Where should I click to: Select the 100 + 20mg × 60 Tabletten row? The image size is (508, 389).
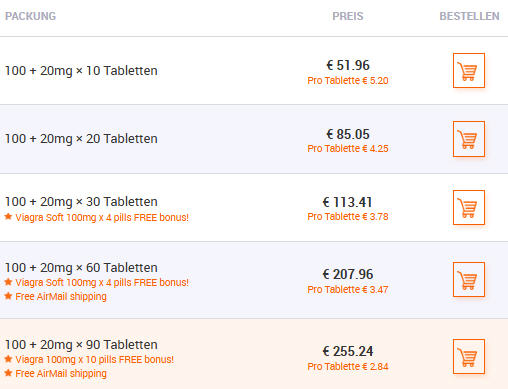point(254,280)
